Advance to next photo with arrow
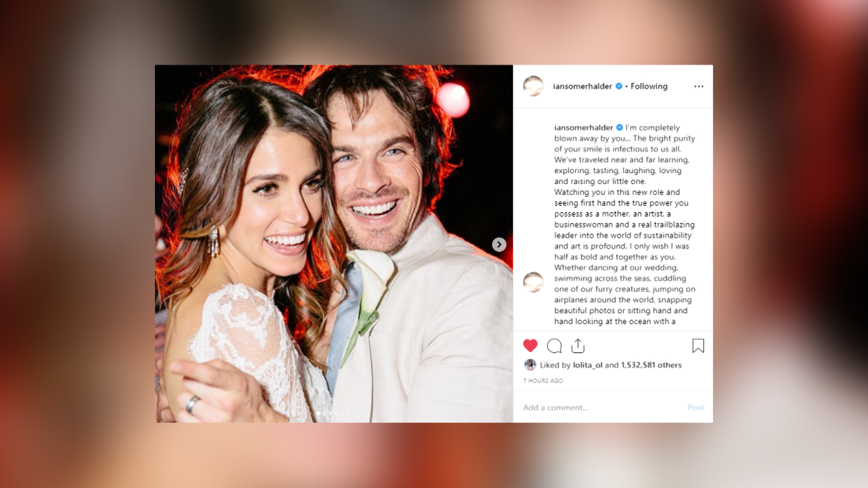Viewport: 868px width, 488px height. (499, 244)
